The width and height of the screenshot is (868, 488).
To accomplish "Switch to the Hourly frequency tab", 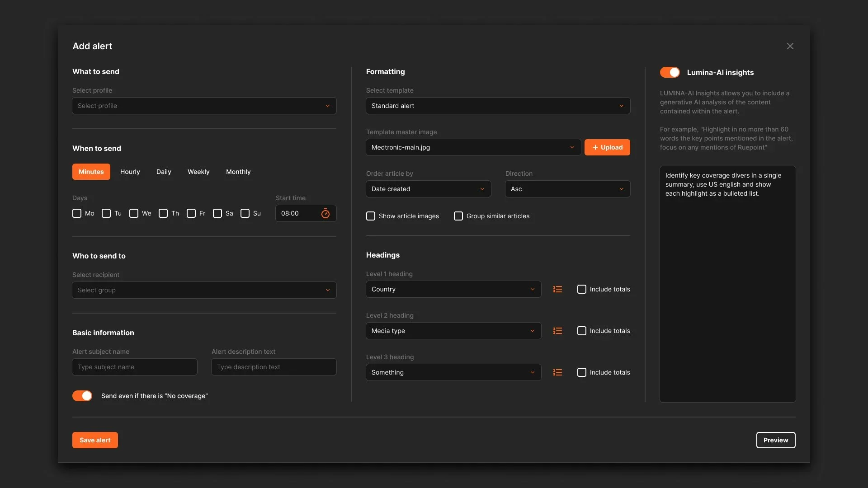I will [x=130, y=172].
